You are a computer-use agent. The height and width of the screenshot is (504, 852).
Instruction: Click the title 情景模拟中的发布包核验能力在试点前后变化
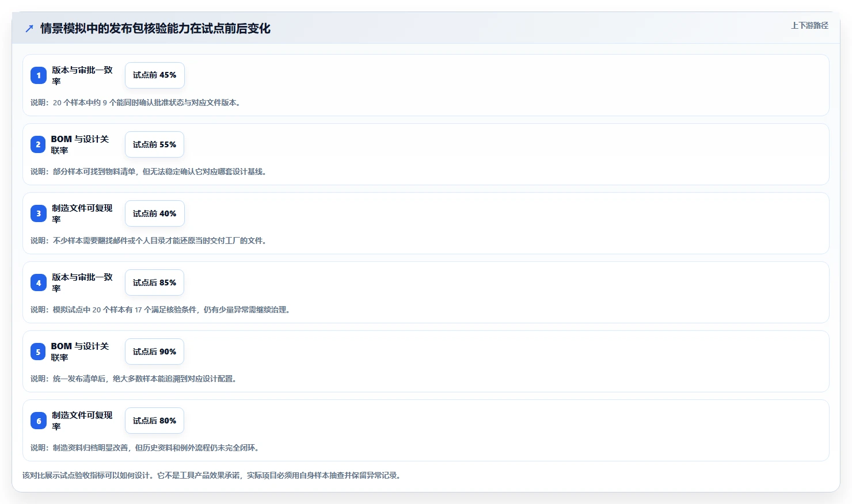[155, 28]
